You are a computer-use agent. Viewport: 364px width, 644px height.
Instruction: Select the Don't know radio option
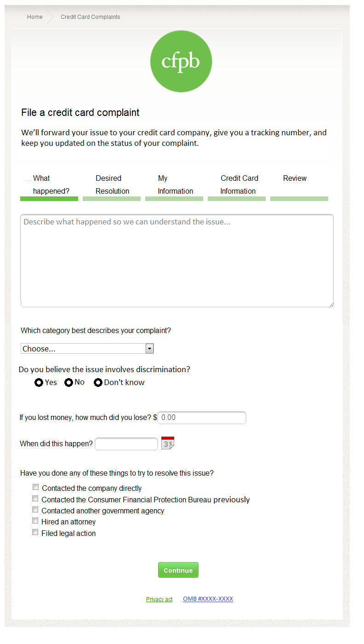[x=98, y=383]
